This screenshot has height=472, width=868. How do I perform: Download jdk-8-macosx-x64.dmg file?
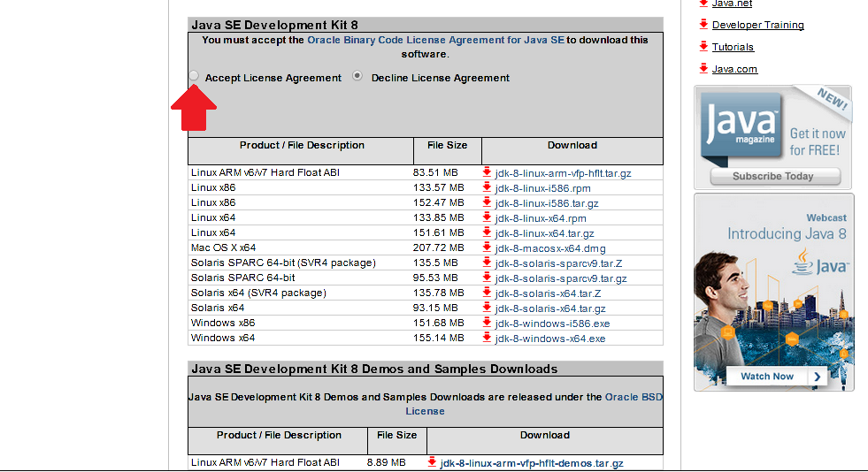point(550,248)
